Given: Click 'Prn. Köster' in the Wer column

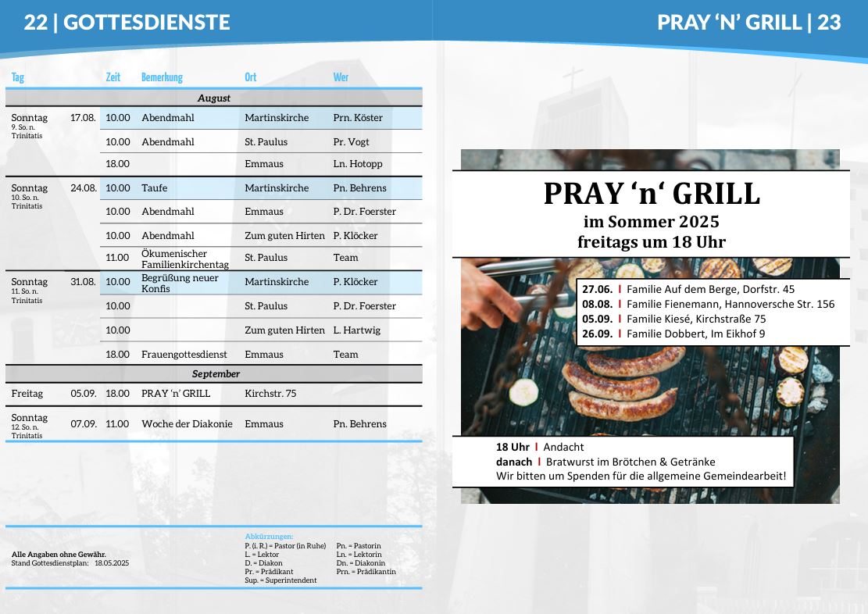Looking at the screenshot, I should coord(358,117).
